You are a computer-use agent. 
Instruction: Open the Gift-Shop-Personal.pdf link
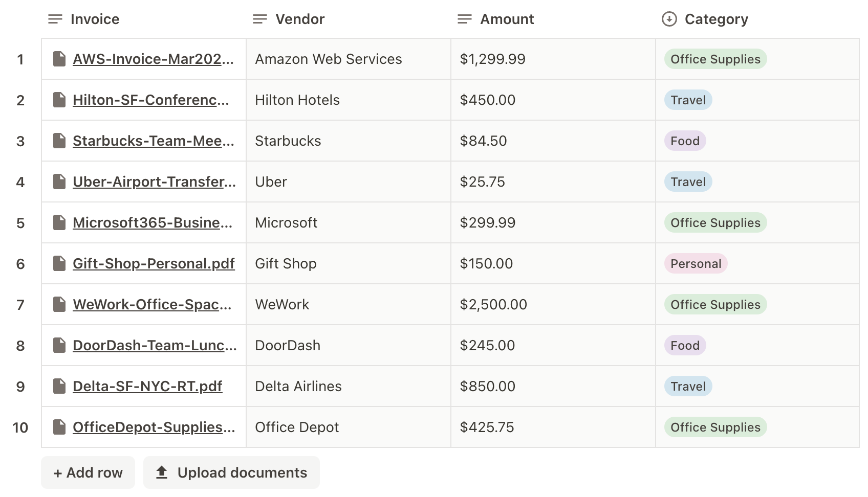154,264
